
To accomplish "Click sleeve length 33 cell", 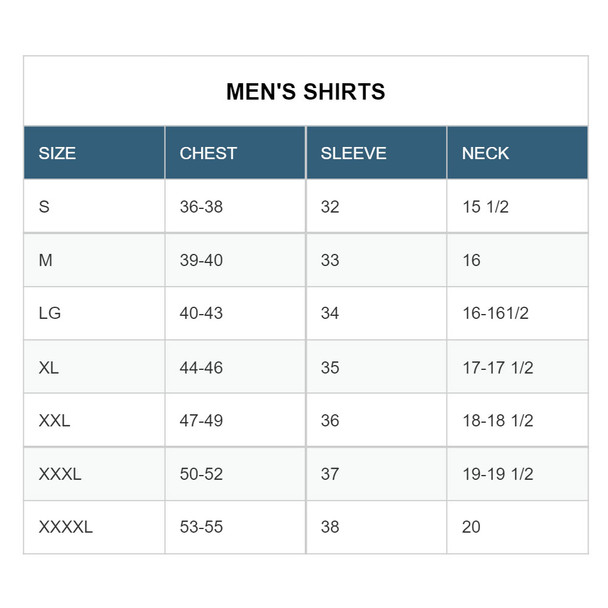I will [330, 260].
